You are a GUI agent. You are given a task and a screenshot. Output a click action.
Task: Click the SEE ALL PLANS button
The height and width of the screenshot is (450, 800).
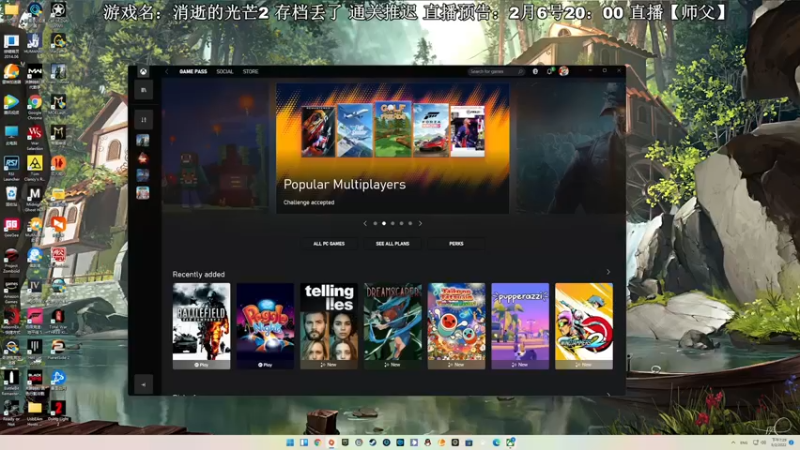point(393,244)
